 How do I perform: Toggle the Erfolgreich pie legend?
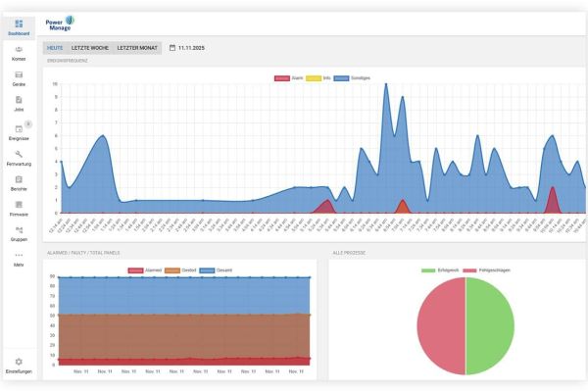pos(436,269)
